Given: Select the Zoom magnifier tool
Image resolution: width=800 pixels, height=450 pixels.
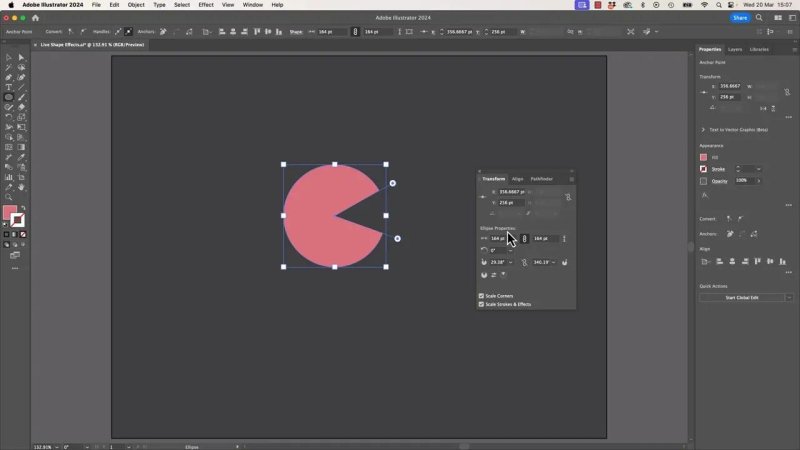Looking at the screenshot, I should [x=9, y=197].
